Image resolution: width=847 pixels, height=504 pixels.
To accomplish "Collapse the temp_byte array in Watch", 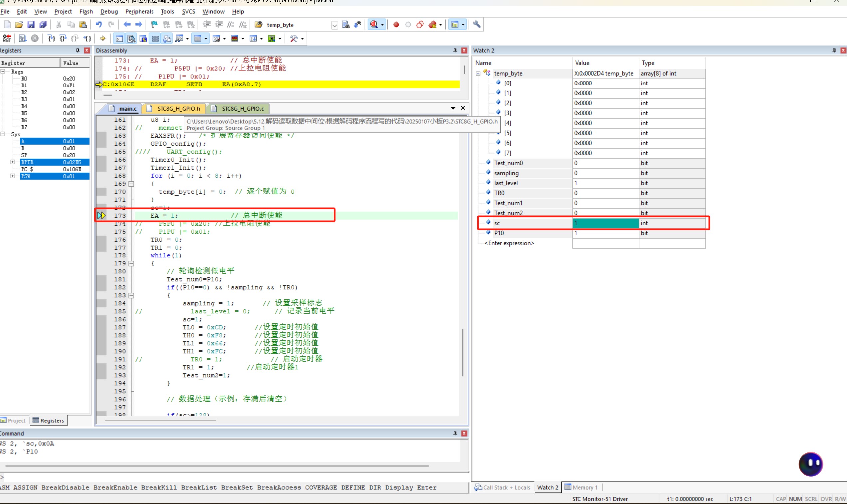I will tap(478, 74).
